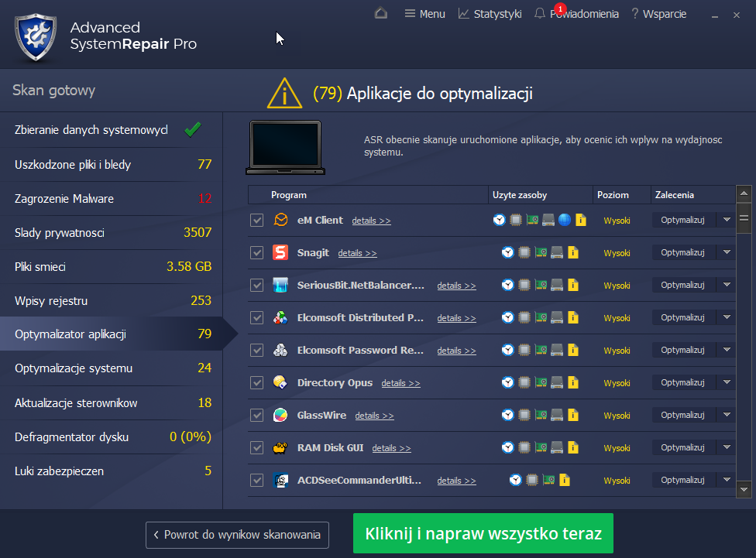Click the laptop illustration thumbnail

(x=285, y=148)
